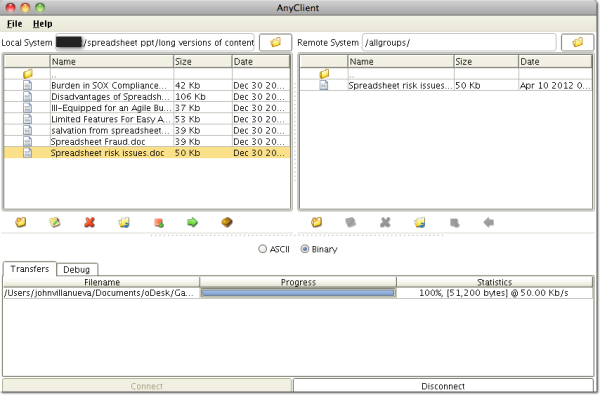Screen dimensions: 600x395
Task: Sort remote files by Name column header
Action: pos(401,62)
